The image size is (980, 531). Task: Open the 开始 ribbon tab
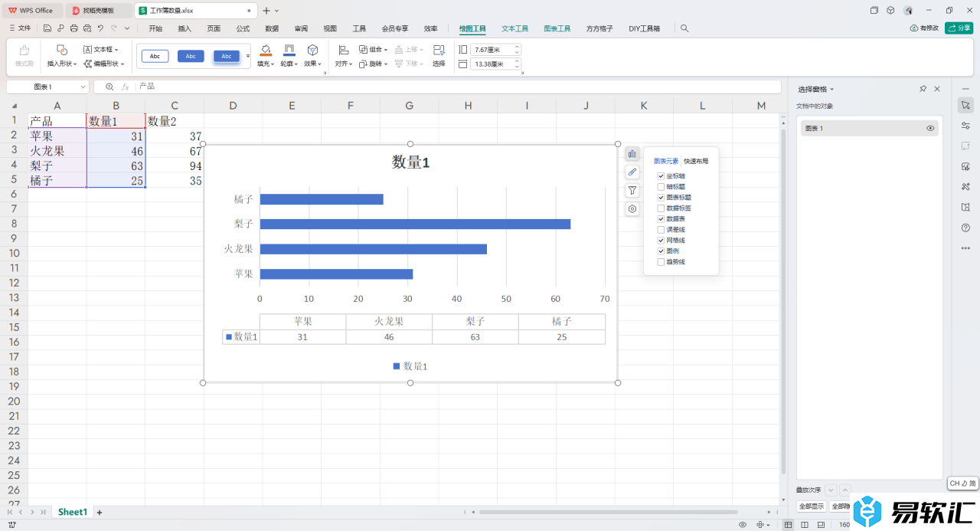(x=155, y=28)
